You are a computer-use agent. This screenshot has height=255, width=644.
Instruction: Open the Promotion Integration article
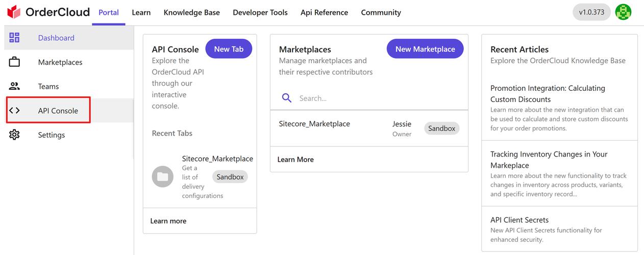(x=547, y=94)
